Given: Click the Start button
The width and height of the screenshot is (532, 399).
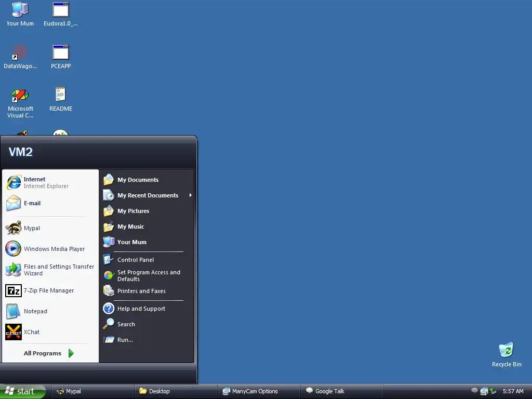Looking at the screenshot, I should pos(23,391).
